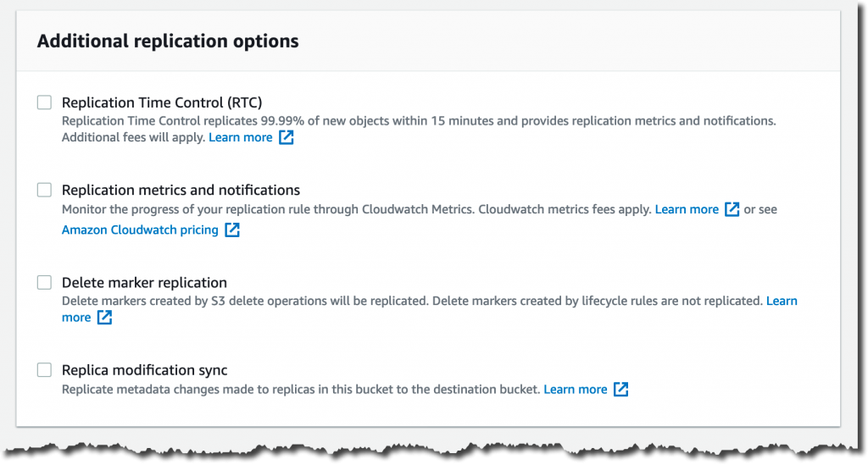Click external link icon for Replica modification sync
The image size is (868, 465).
pos(621,390)
